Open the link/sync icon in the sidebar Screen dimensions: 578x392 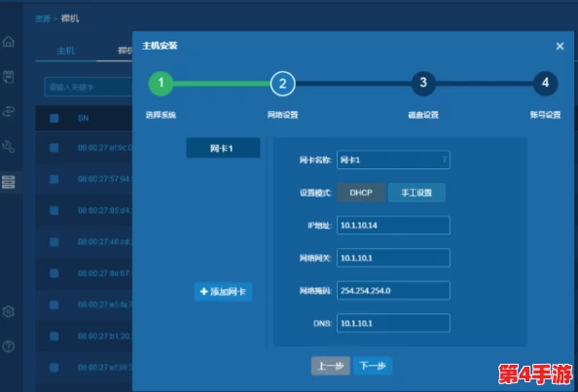coord(8,111)
